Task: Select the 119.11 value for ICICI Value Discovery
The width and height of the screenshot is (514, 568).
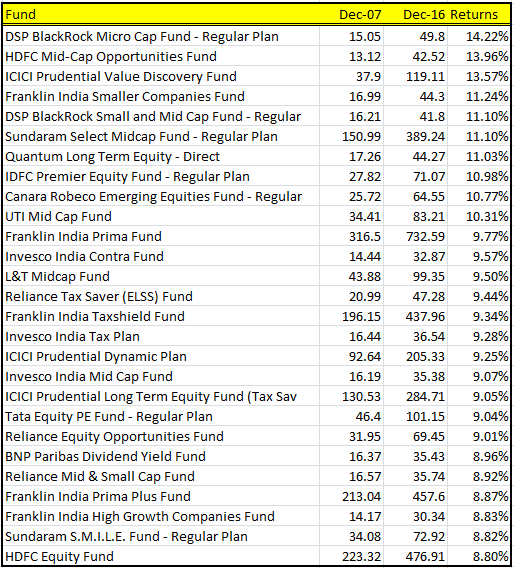Action: pyautogui.click(x=415, y=76)
